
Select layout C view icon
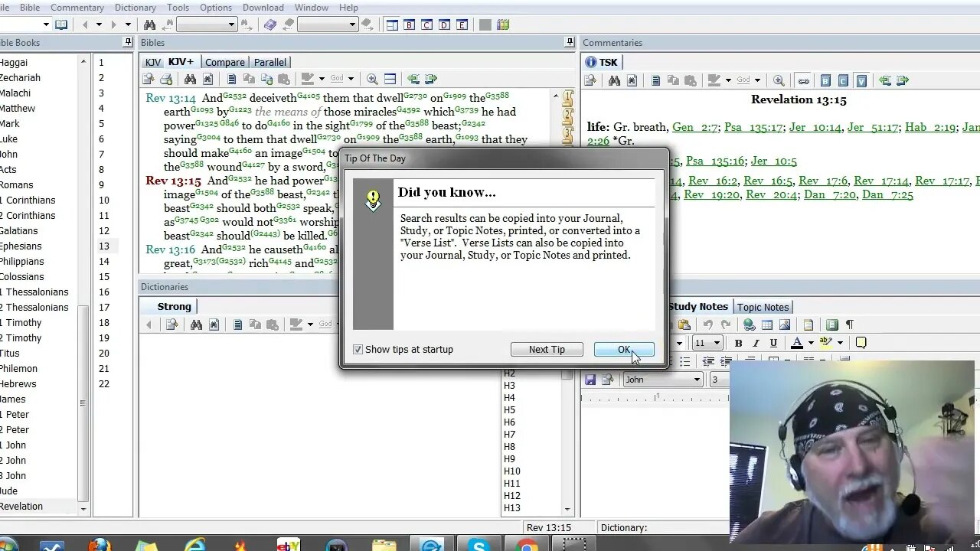pos(427,24)
